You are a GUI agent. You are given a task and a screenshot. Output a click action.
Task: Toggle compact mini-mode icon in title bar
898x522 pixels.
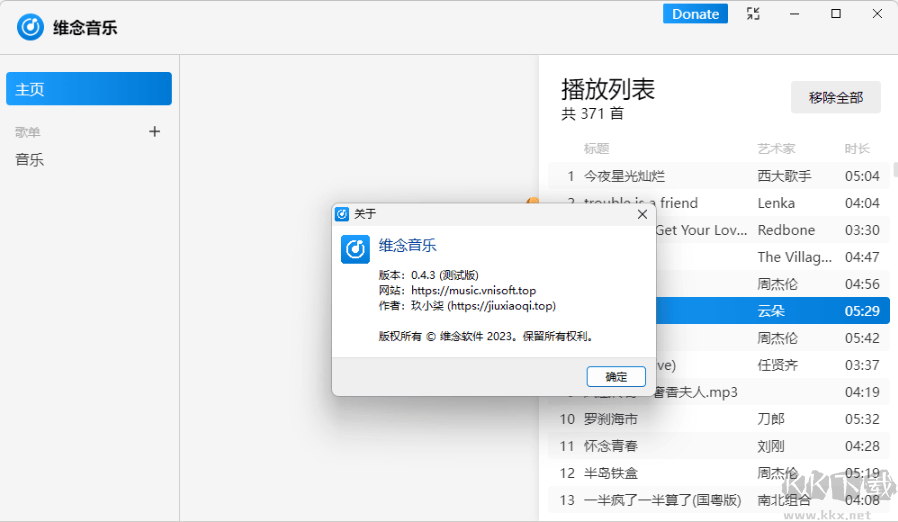pyautogui.click(x=753, y=14)
